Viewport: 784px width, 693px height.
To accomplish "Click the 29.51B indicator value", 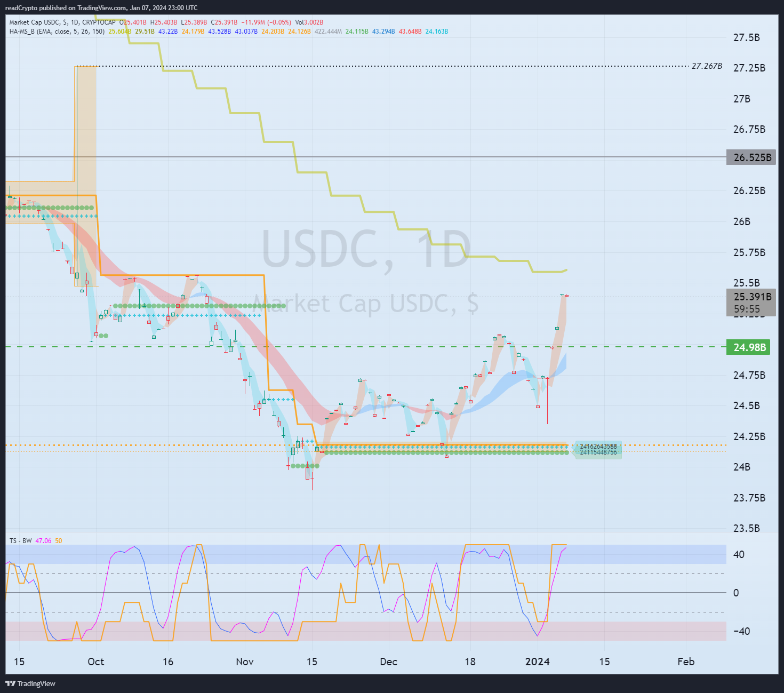I will 145,31.
